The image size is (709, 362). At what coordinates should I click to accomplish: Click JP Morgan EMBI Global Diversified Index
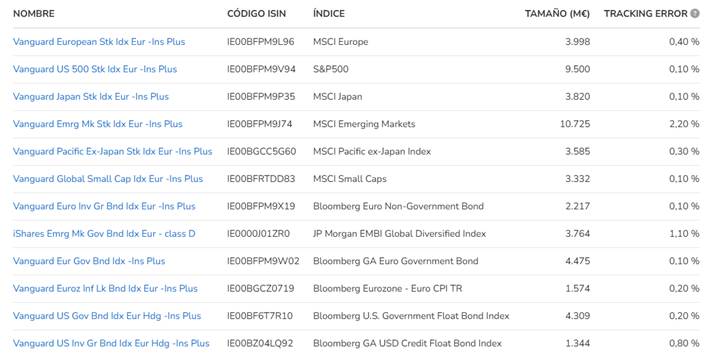point(399,234)
